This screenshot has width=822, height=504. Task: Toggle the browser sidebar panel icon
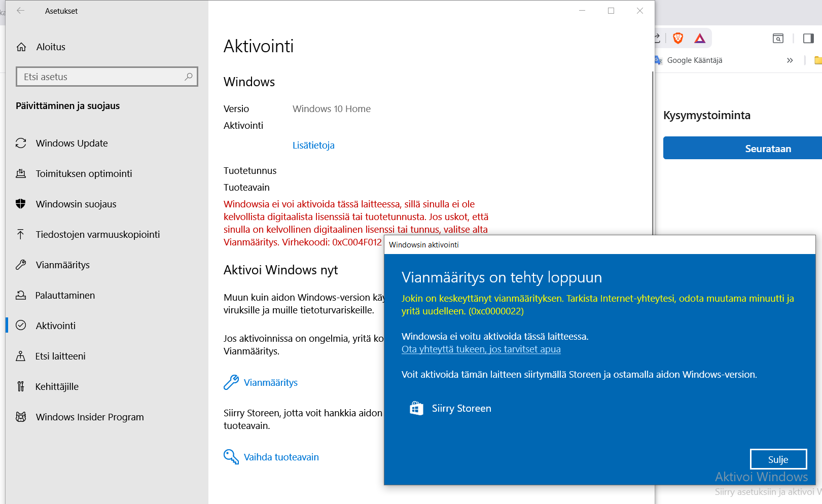[808, 38]
